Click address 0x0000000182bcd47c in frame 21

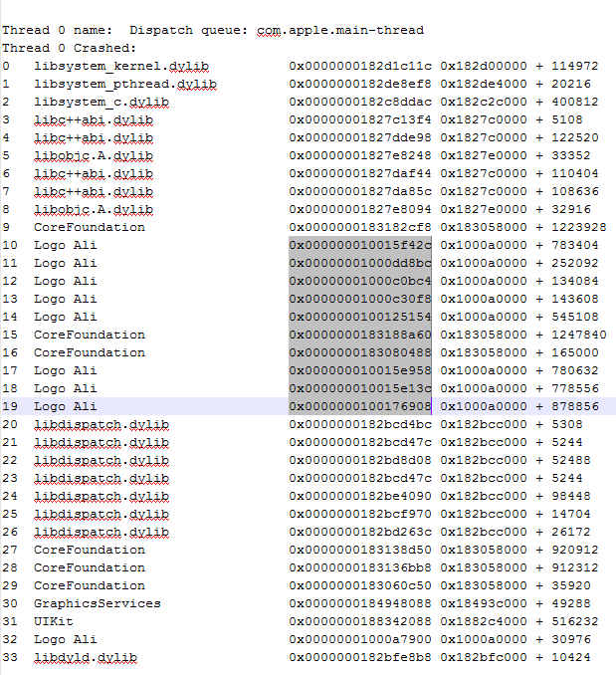coord(360,443)
